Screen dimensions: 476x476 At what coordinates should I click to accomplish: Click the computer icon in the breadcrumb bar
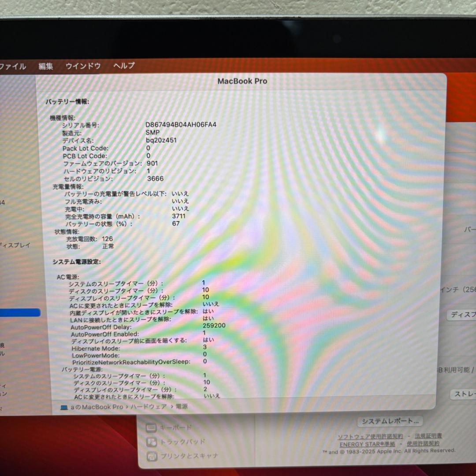(x=63, y=406)
